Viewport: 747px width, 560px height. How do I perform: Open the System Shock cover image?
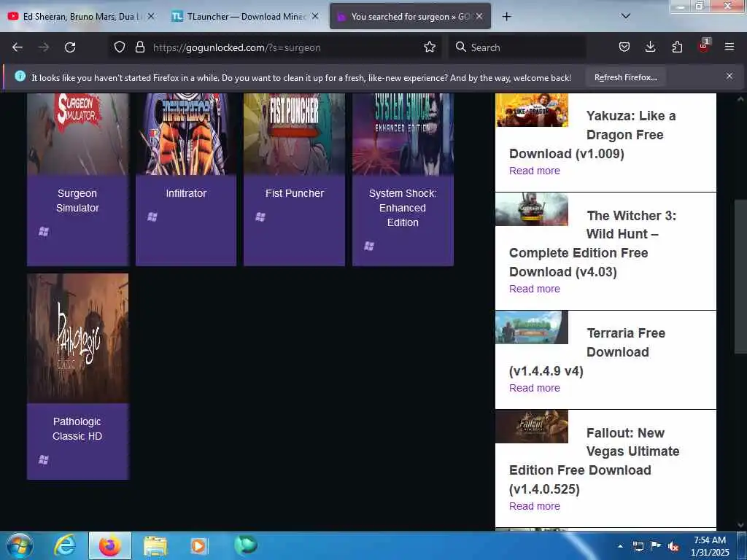(403, 134)
